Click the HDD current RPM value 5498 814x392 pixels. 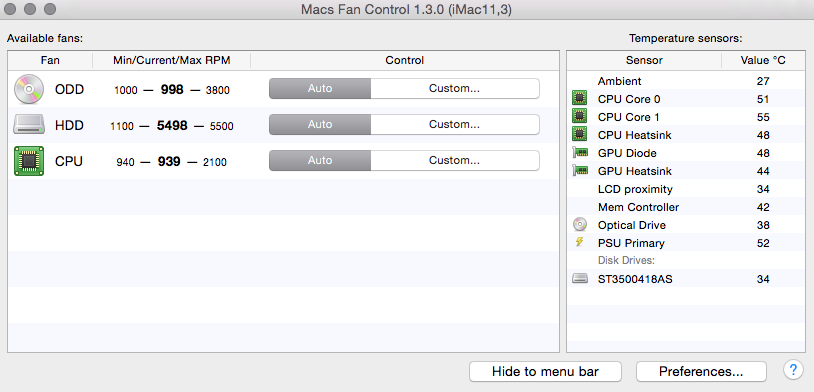(x=172, y=126)
